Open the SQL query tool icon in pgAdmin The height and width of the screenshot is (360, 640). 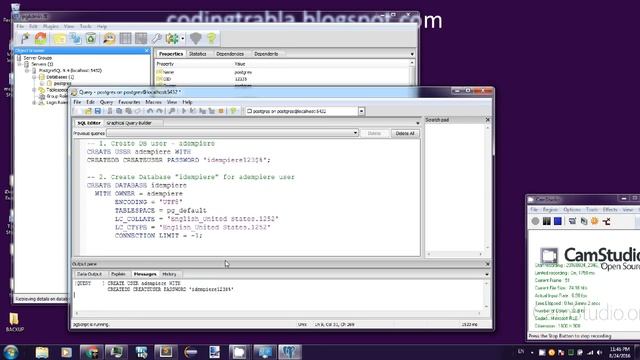point(109,38)
